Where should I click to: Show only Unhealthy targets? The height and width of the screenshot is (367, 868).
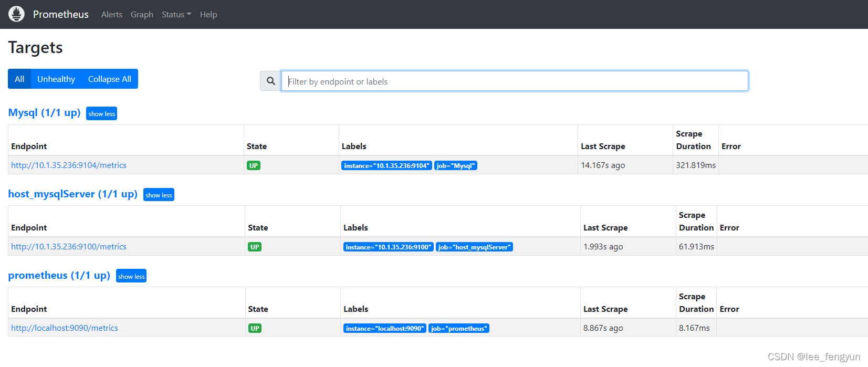click(56, 79)
